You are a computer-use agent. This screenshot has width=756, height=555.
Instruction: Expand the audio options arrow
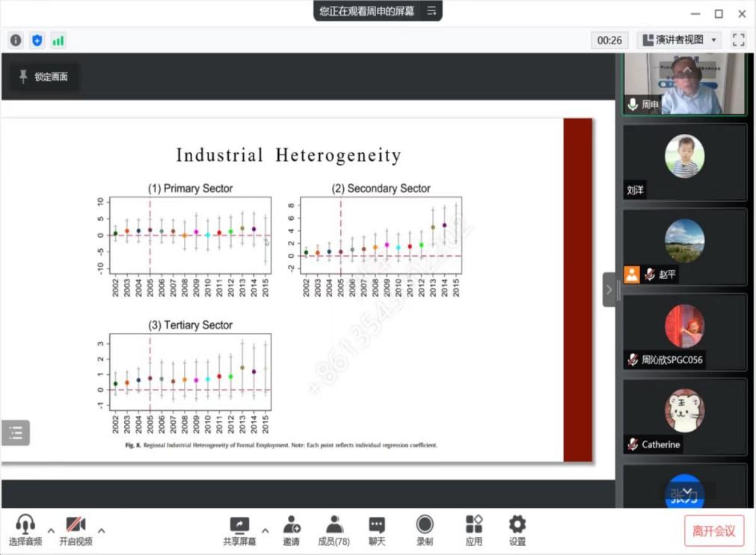52,531
